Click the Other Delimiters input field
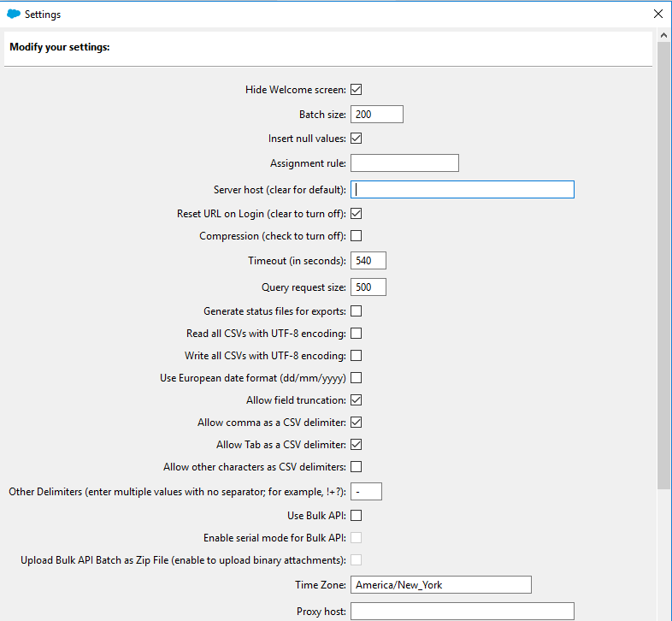Screen dimensions: 672x621 (x=366, y=491)
